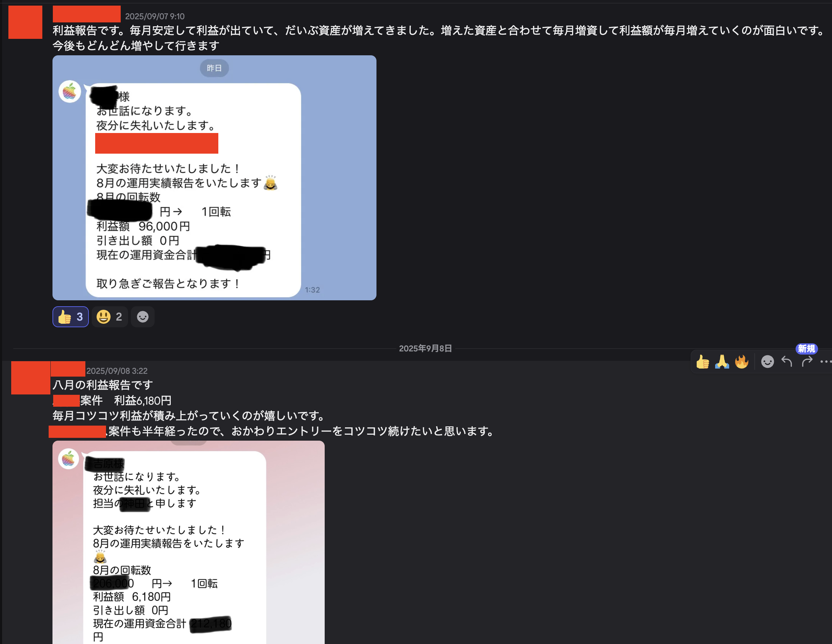Viewport: 832px width, 644px height.
Task: Open the pink LINE chat screenshot attachment
Action: pos(189,542)
